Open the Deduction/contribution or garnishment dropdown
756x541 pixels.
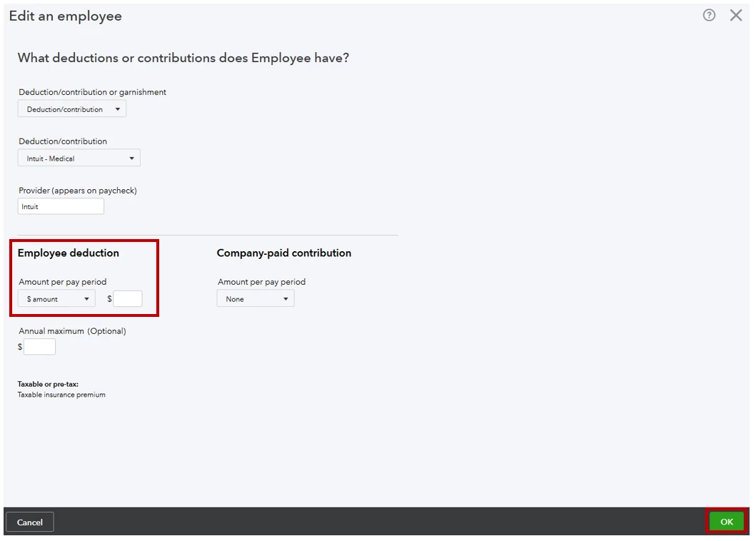[x=72, y=109]
